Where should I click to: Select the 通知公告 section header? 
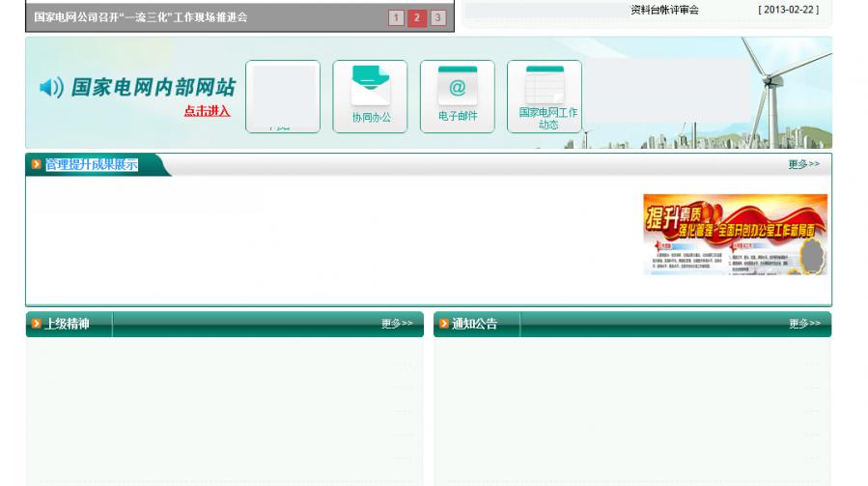pyautogui.click(x=474, y=324)
